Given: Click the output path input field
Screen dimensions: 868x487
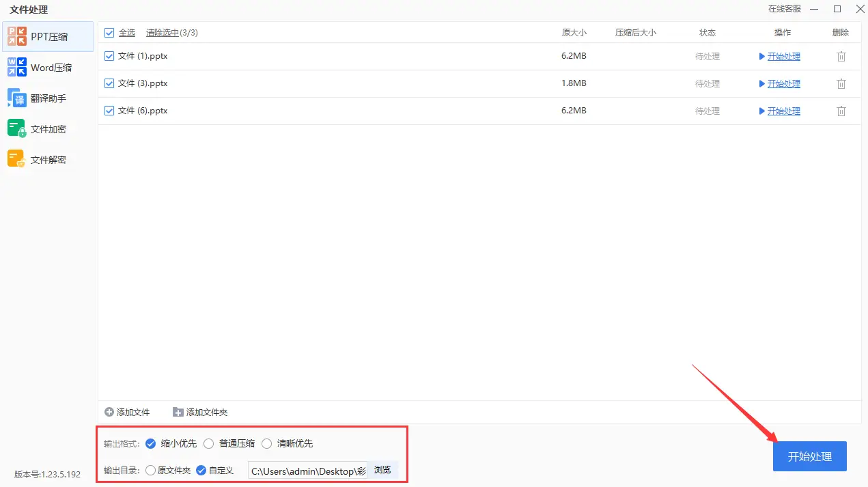Looking at the screenshot, I should click(x=306, y=471).
